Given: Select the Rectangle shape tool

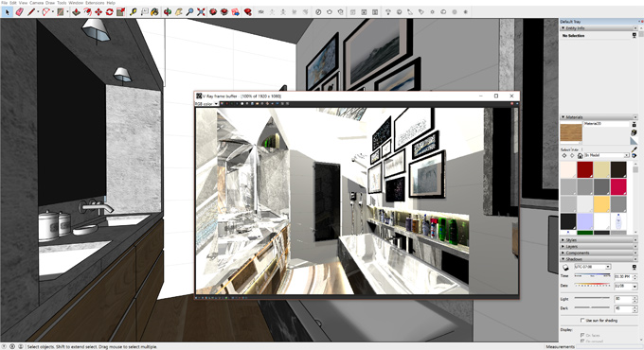Looking at the screenshot, I should coord(61,12).
